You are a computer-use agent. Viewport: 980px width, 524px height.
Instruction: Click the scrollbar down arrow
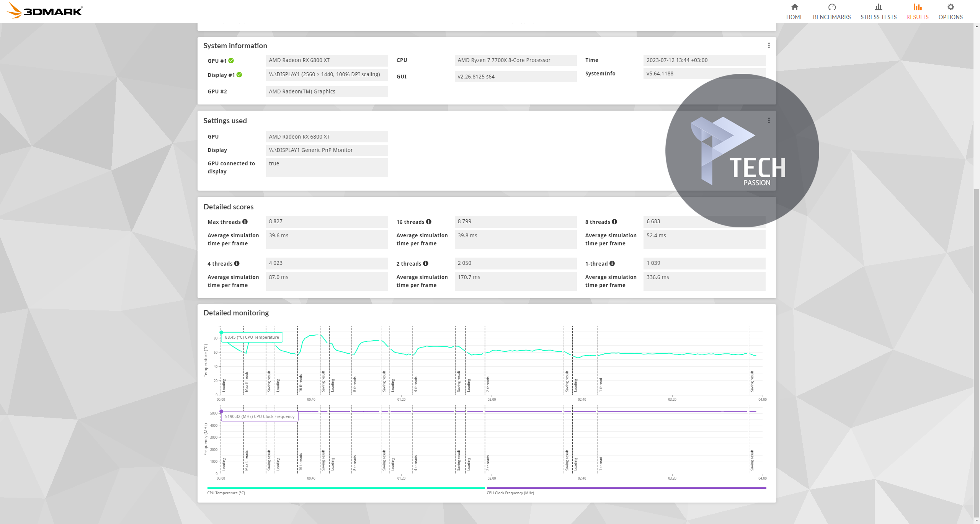tap(977, 521)
